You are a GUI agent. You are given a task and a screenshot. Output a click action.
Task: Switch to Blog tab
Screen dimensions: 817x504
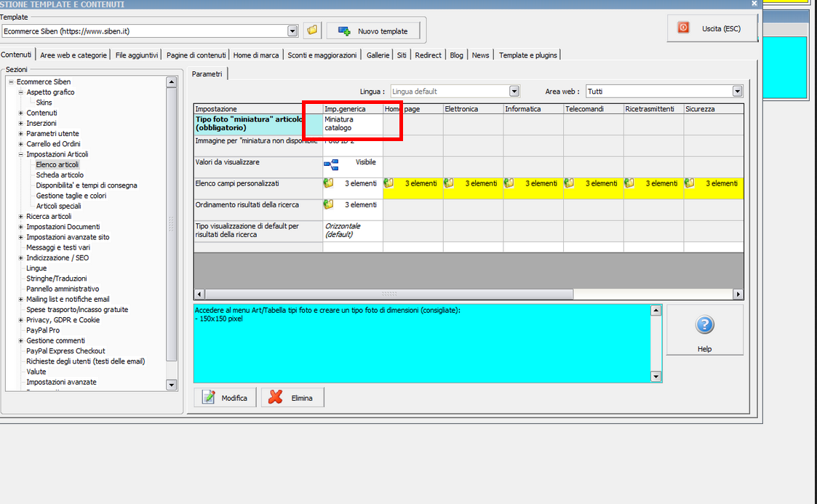tap(456, 55)
